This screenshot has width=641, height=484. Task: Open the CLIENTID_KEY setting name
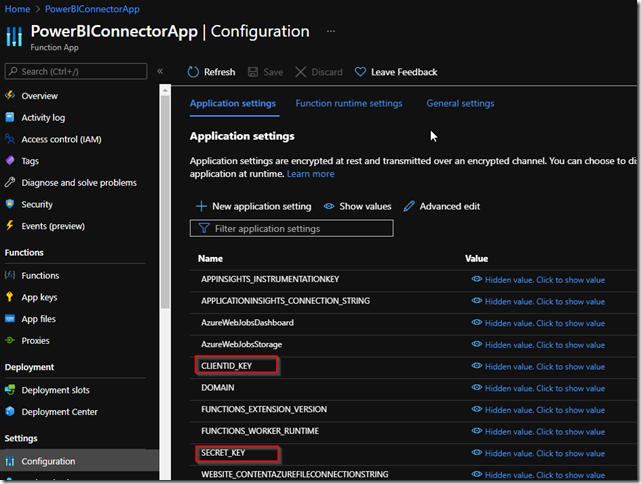(x=226, y=365)
